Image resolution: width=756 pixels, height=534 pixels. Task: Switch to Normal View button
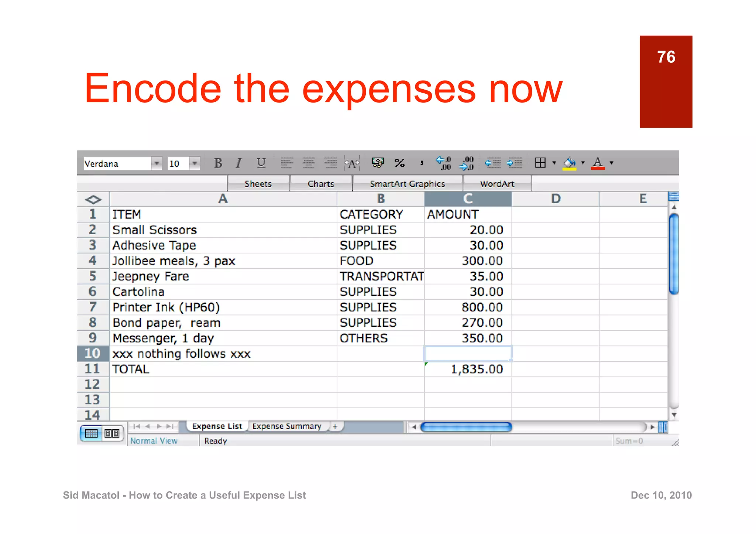91,433
